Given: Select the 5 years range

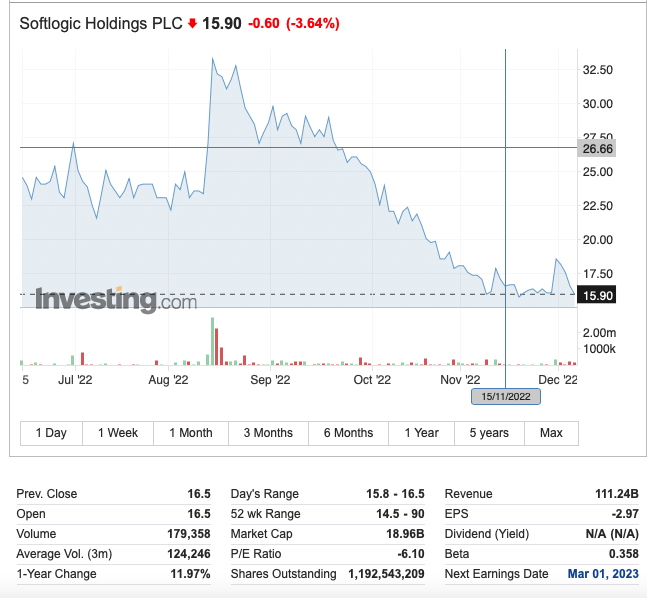Looking at the screenshot, I should tap(489, 433).
